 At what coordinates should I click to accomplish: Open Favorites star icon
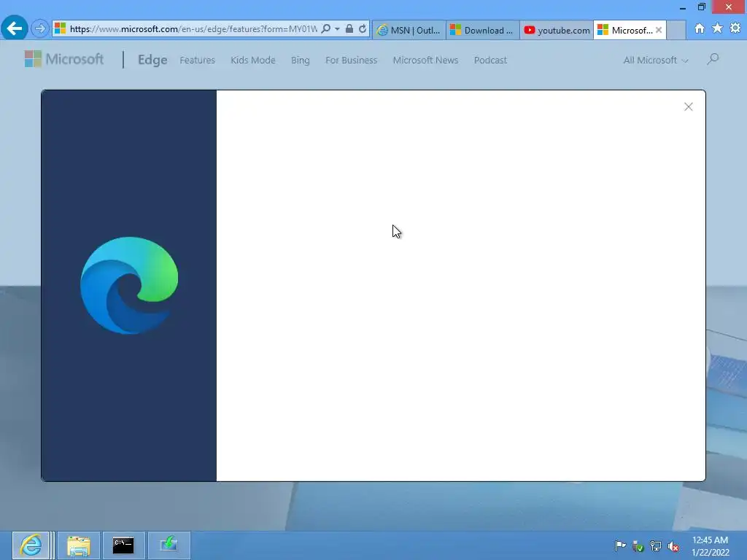[717, 28]
